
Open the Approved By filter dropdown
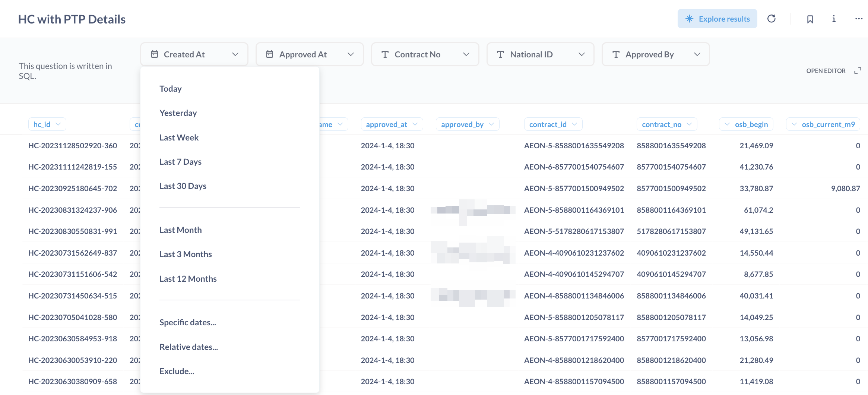click(x=656, y=54)
